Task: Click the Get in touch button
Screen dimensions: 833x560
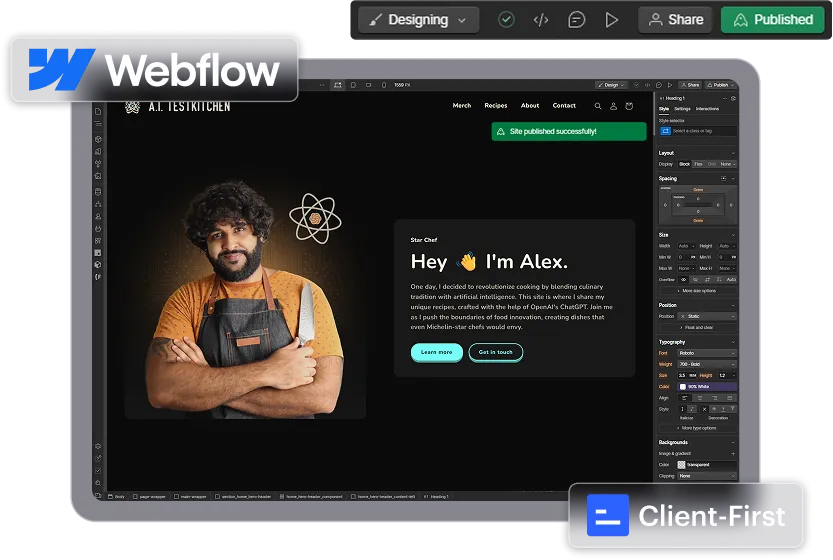Action: click(x=496, y=352)
